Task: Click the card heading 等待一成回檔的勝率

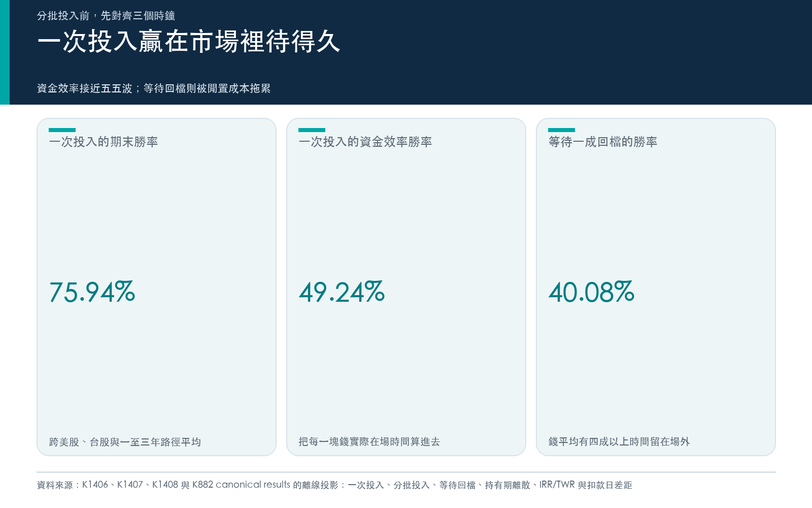Action: tap(603, 142)
